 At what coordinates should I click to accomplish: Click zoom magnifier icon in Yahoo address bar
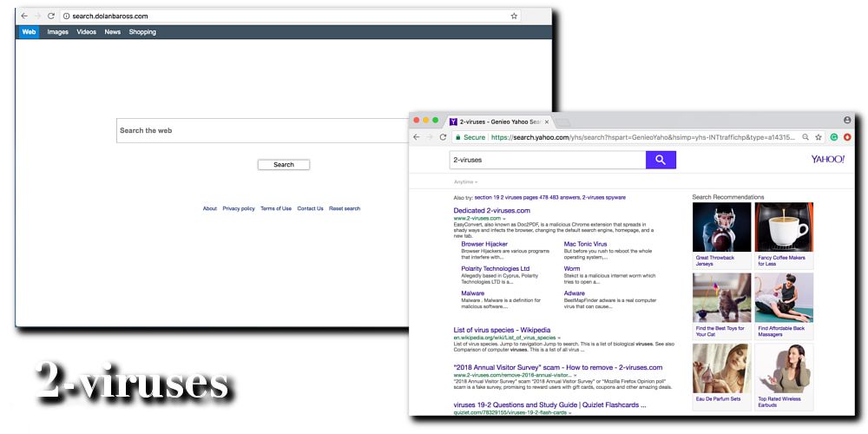pos(806,137)
